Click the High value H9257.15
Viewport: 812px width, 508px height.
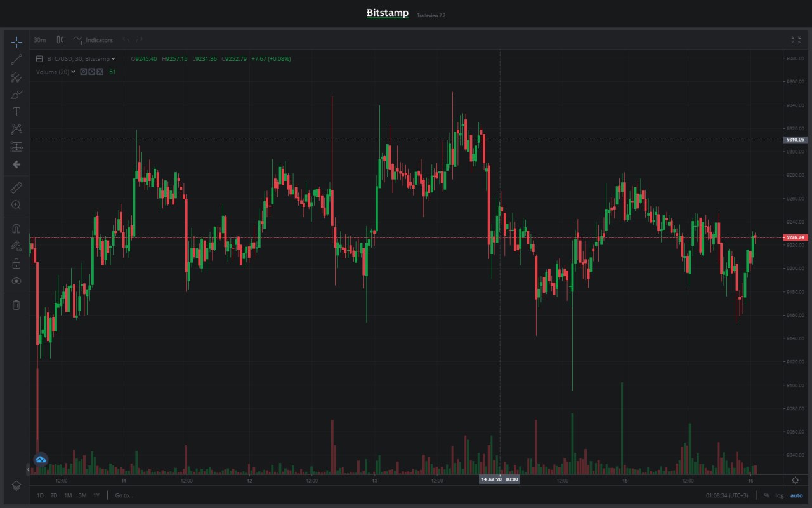[174, 59]
